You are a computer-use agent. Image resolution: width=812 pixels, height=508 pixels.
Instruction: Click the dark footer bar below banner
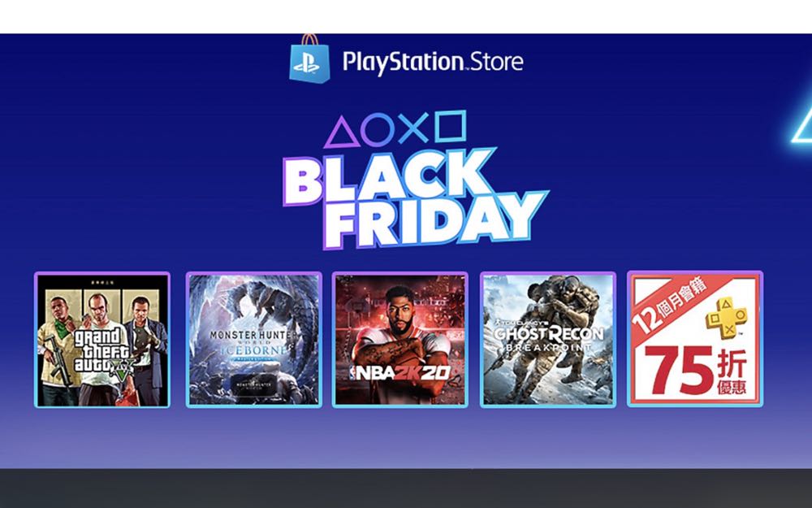tap(406, 488)
